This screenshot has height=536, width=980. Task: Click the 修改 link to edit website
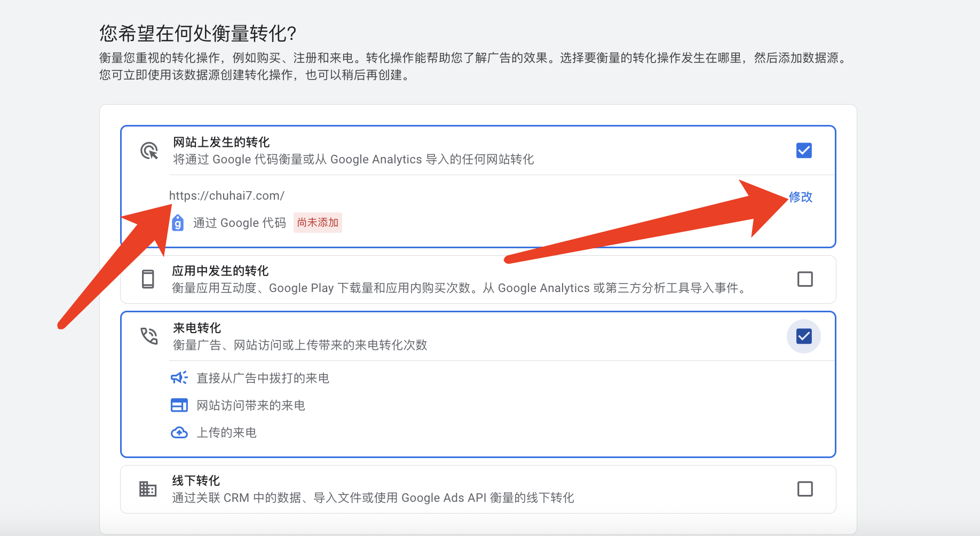800,197
